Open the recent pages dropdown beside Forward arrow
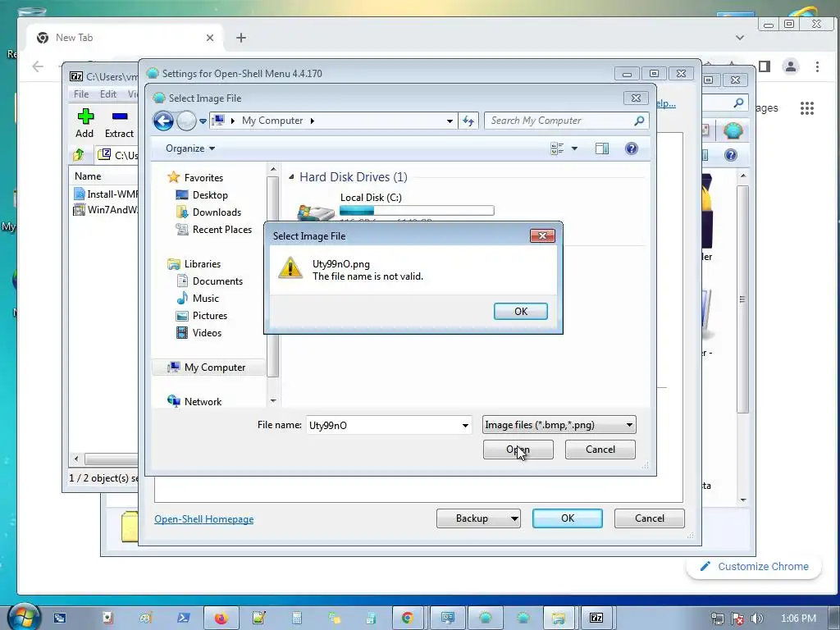Viewport: 840px width, 630px height. 203,121
